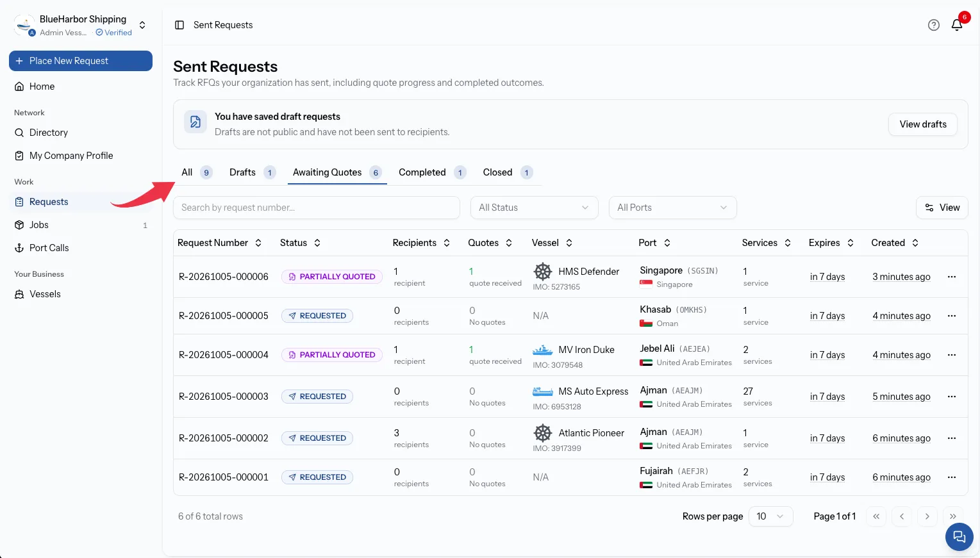Jump to the last page arrow
This screenshot has height=558, width=980.
click(953, 516)
